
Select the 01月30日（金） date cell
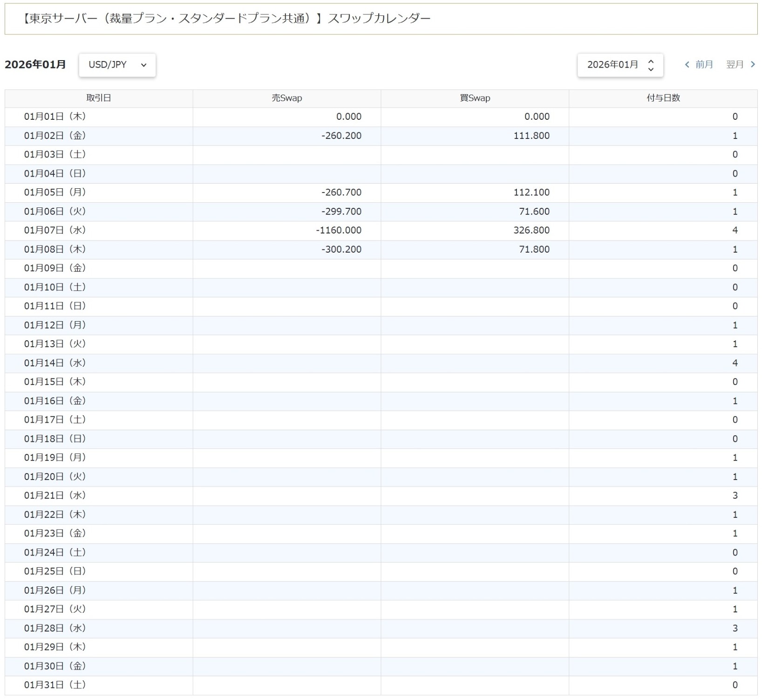click(x=99, y=666)
